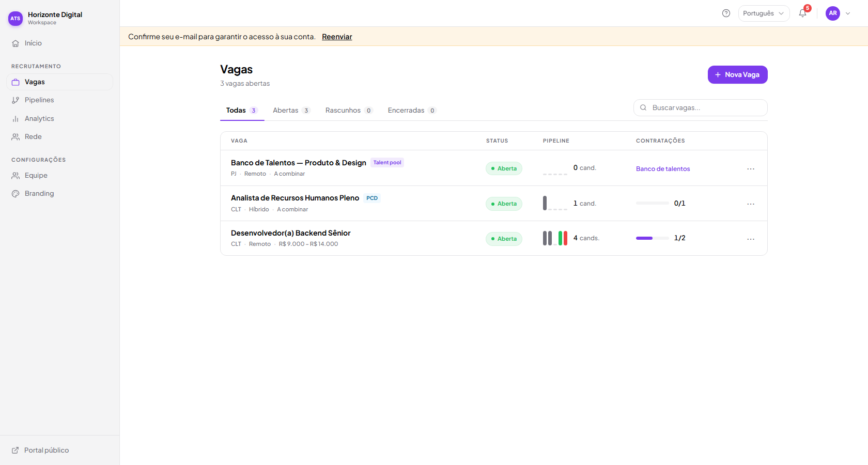Expand the account menu chevron
Image resolution: width=868 pixels, height=465 pixels.
point(848,13)
